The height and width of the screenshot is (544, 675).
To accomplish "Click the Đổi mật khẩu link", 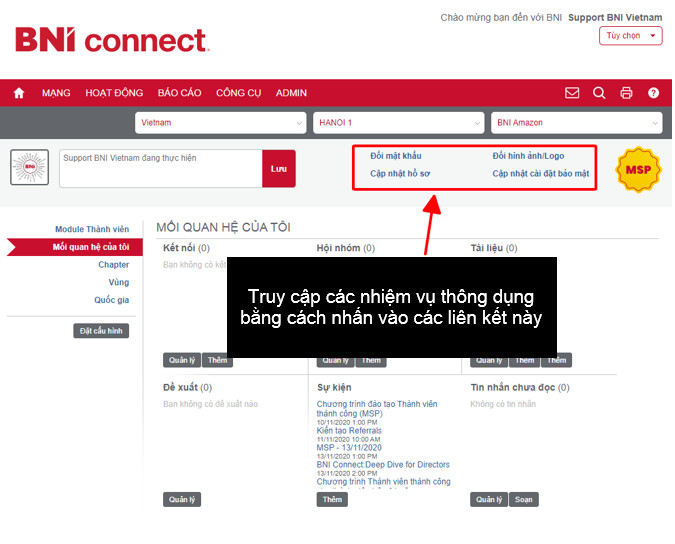I will coord(396,156).
